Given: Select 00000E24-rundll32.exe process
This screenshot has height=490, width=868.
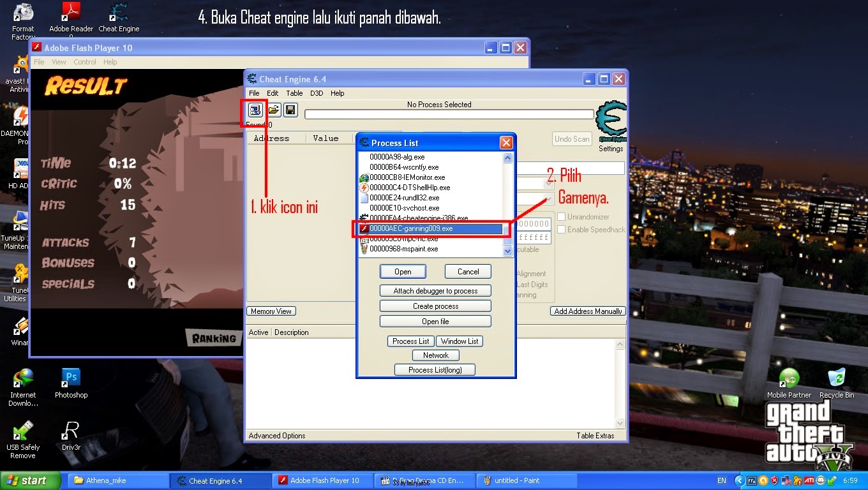Looking at the screenshot, I should [431, 198].
